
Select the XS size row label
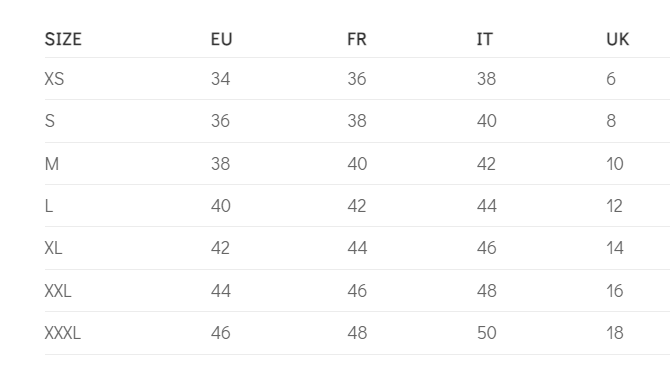[x=54, y=79]
